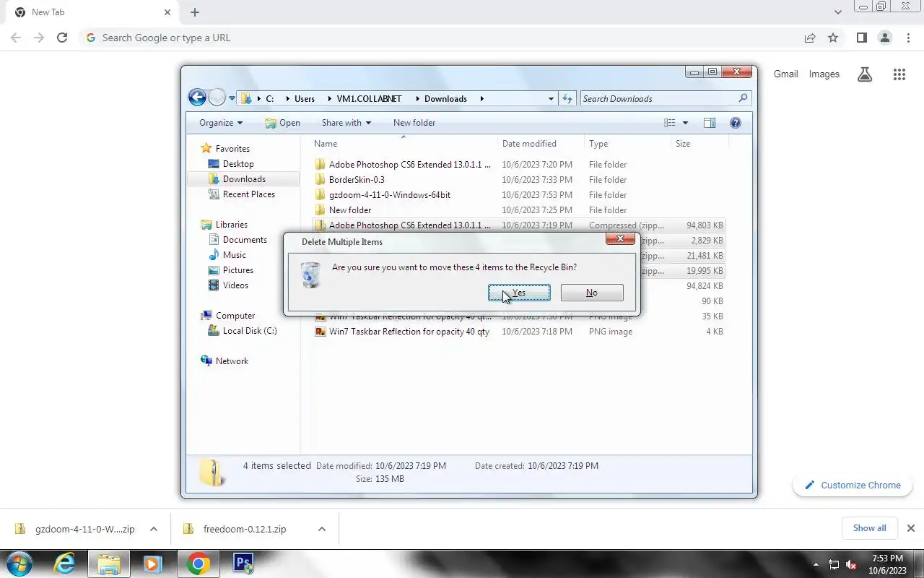924x578 pixels.
Task: Toggle the preview pane icon
Action: tap(710, 123)
